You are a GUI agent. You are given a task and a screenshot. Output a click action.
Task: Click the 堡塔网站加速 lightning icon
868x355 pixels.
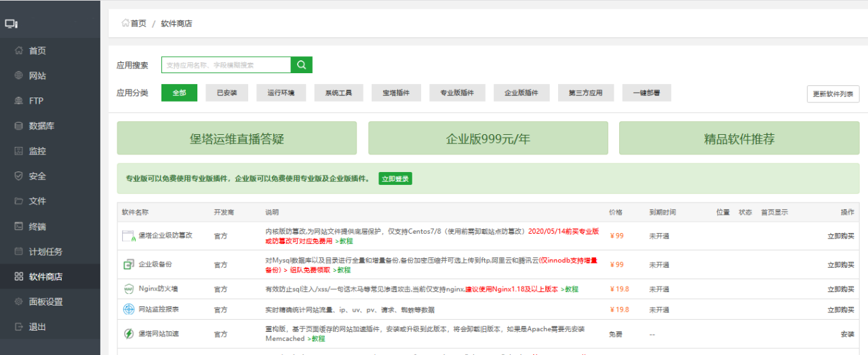128,334
